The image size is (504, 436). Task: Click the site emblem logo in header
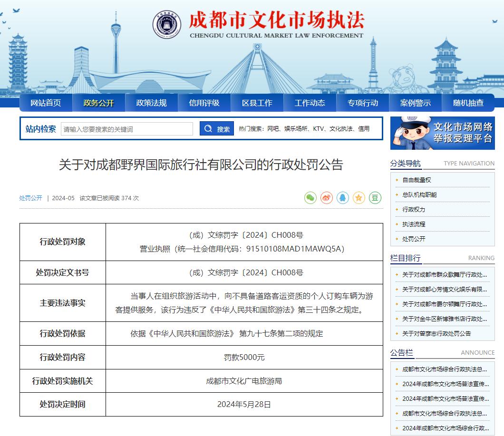point(166,24)
